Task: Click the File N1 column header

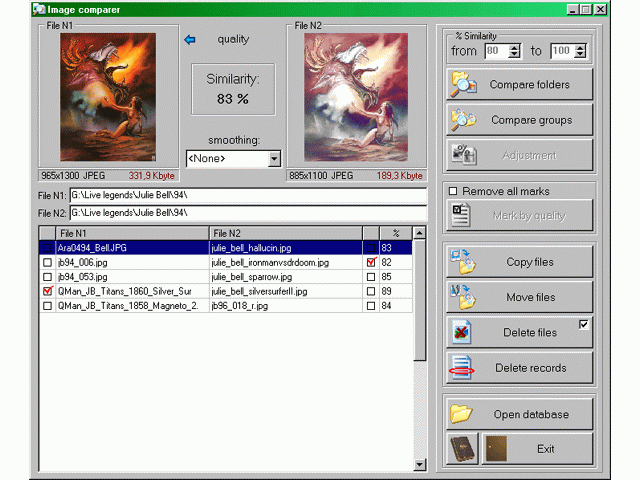Action: click(132, 233)
